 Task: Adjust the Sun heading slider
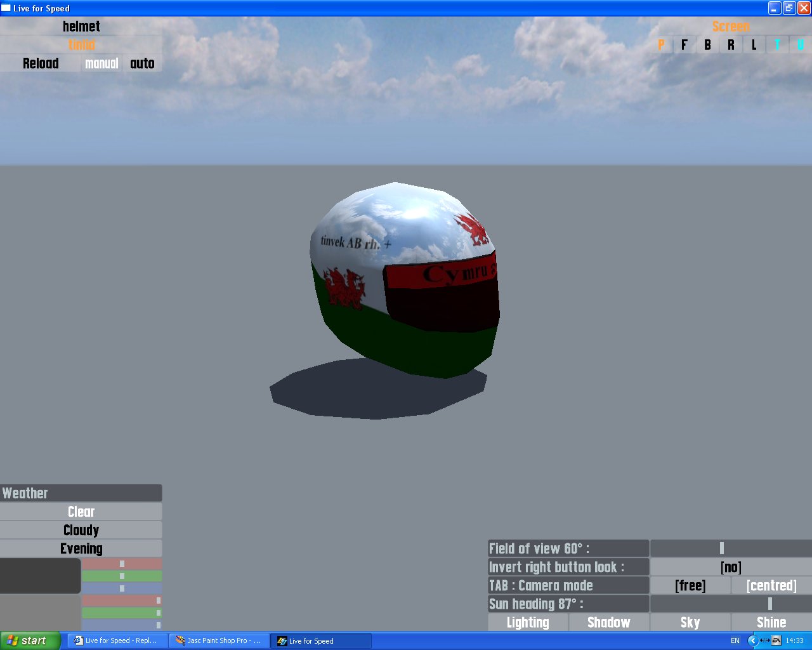click(731, 604)
